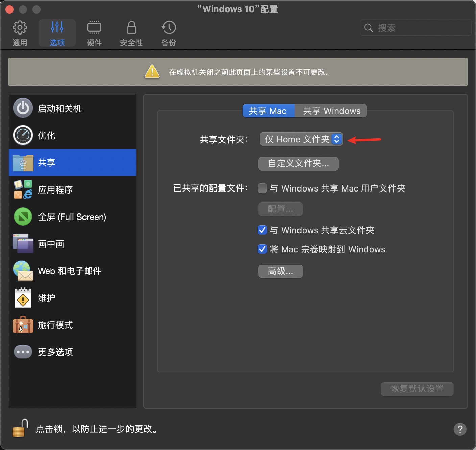Select 旅行模式 in the sidebar
Image resolution: width=476 pixels, height=450 pixels.
pos(72,325)
